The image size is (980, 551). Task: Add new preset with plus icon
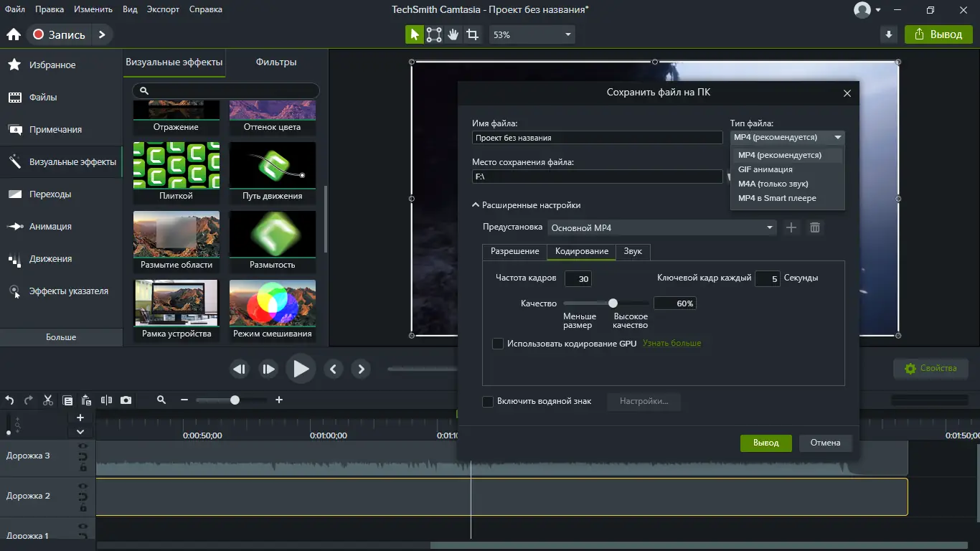coord(791,227)
